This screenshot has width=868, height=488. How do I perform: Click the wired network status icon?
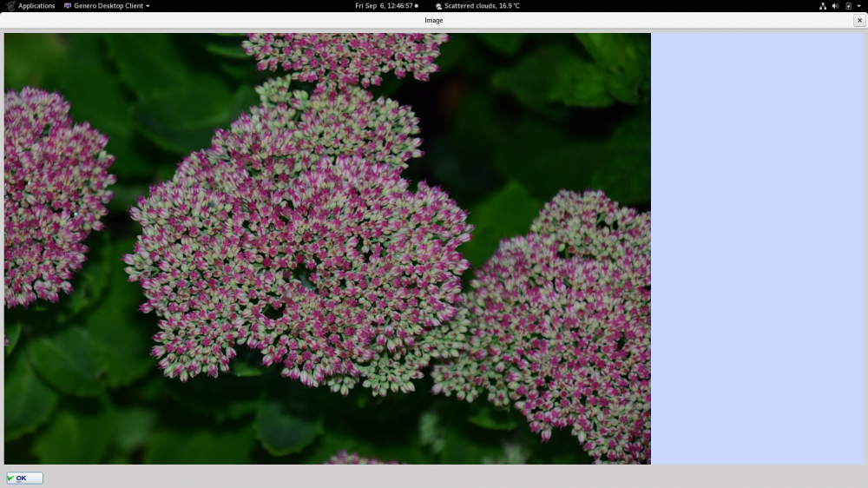tap(823, 5)
